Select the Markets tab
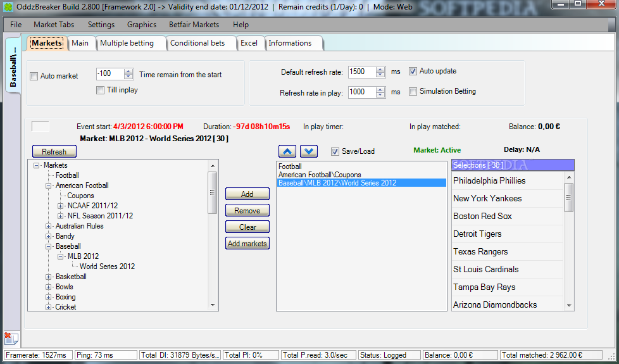 (47, 43)
